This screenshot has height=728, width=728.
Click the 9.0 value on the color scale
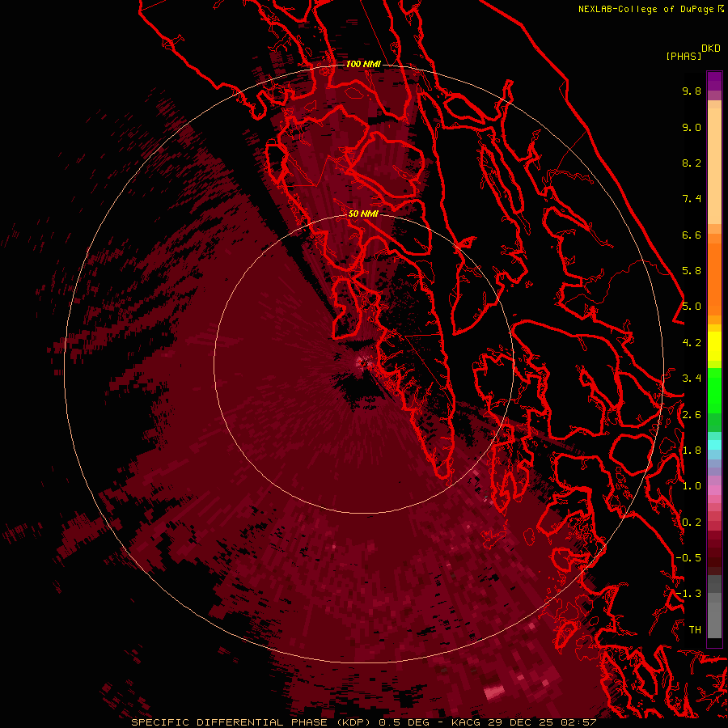pyautogui.click(x=692, y=127)
